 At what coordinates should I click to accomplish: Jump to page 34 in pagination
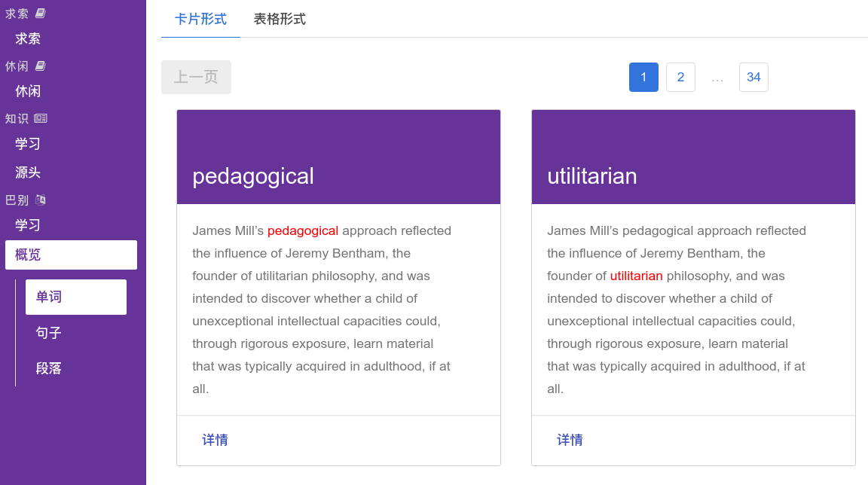click(753, 77)
